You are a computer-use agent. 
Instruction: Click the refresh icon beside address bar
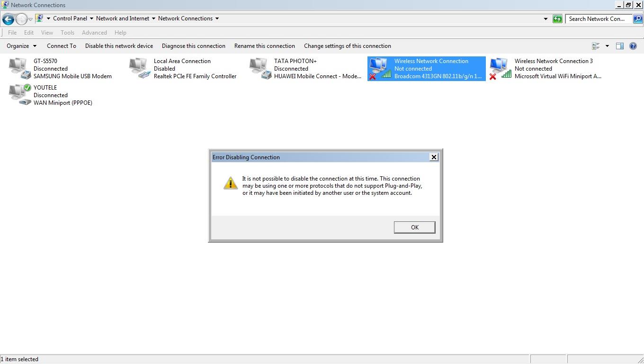[x=557, y=19]
